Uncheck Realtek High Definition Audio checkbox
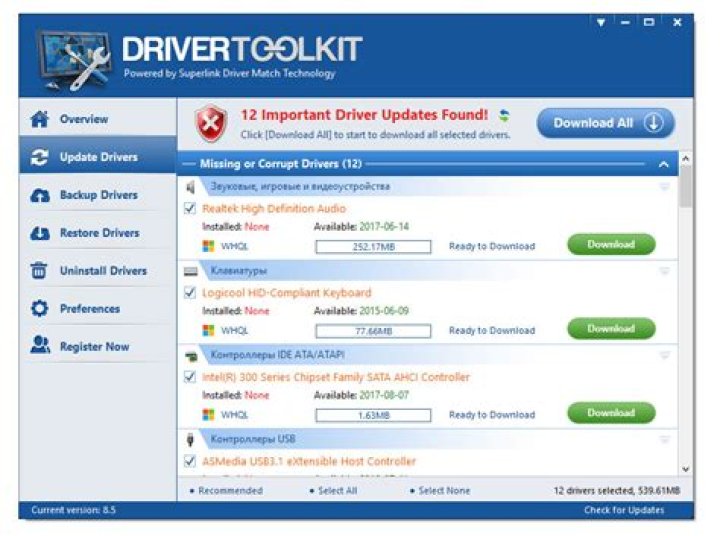 coord(190,209)
